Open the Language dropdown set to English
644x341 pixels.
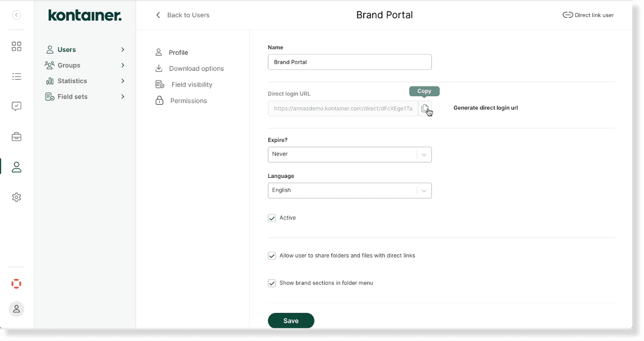click(350, 191)
